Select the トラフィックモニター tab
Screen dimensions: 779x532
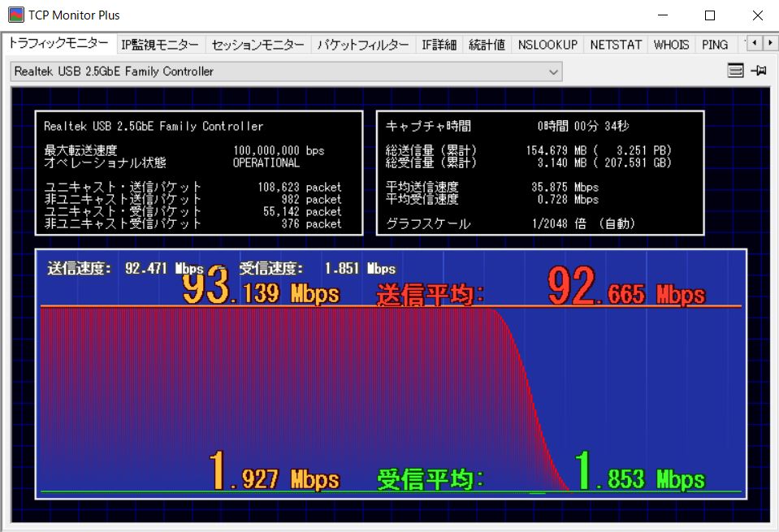58,44
